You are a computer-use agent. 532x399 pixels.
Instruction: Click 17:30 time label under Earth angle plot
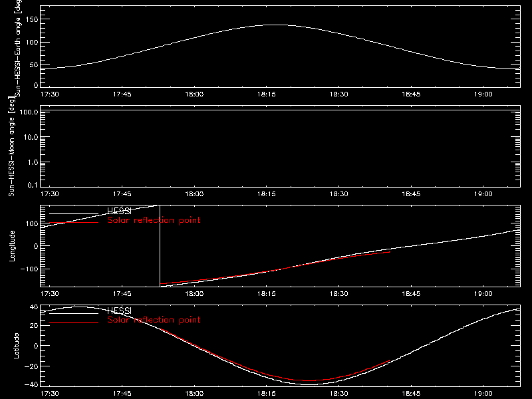point(49,94)
